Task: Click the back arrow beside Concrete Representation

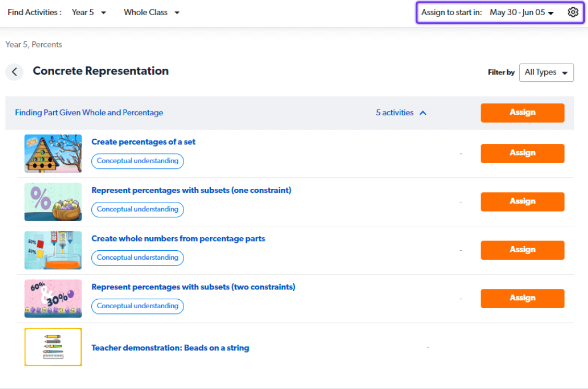Action: (15, 72)
